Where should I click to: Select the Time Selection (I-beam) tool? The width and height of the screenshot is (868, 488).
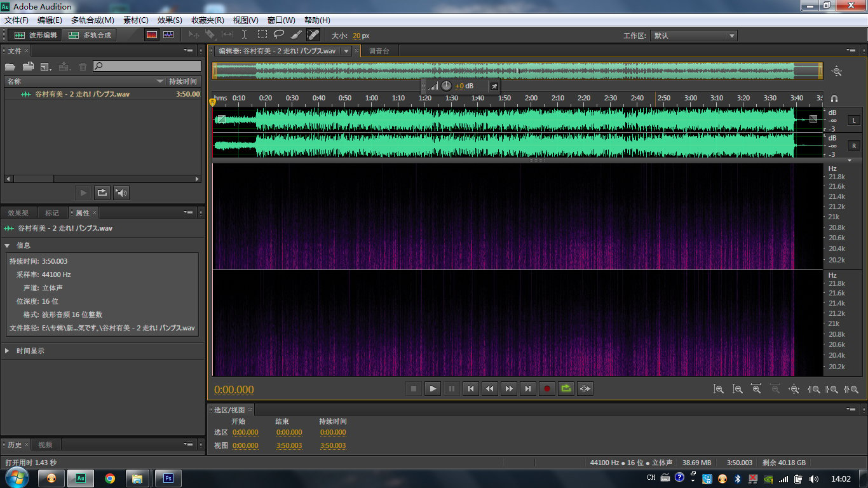click(245, 35)
